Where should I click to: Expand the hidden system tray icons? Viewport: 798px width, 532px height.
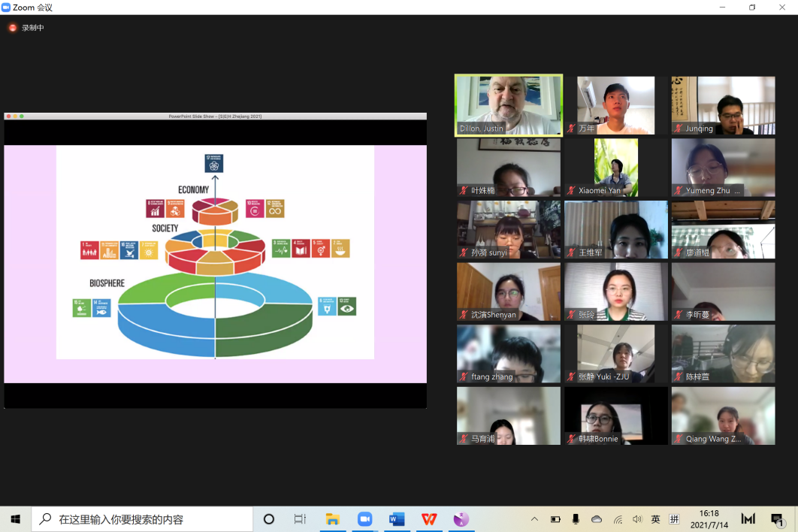click(534, 519)
